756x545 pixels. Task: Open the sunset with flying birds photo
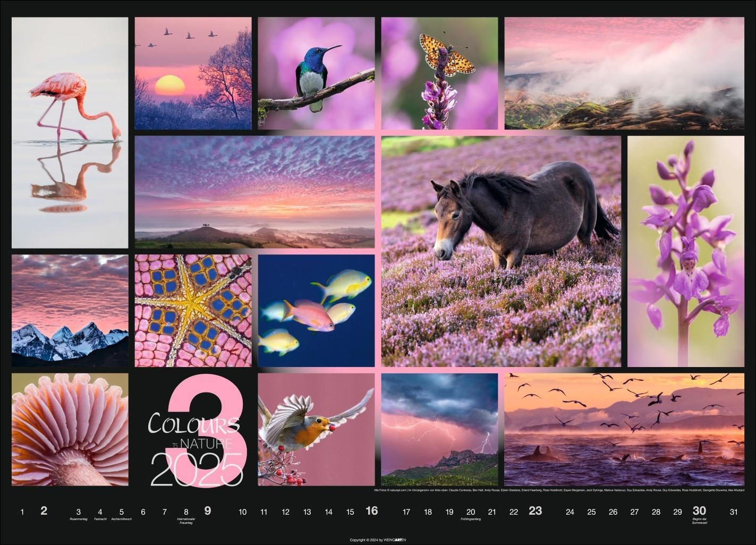click(193, 73)
